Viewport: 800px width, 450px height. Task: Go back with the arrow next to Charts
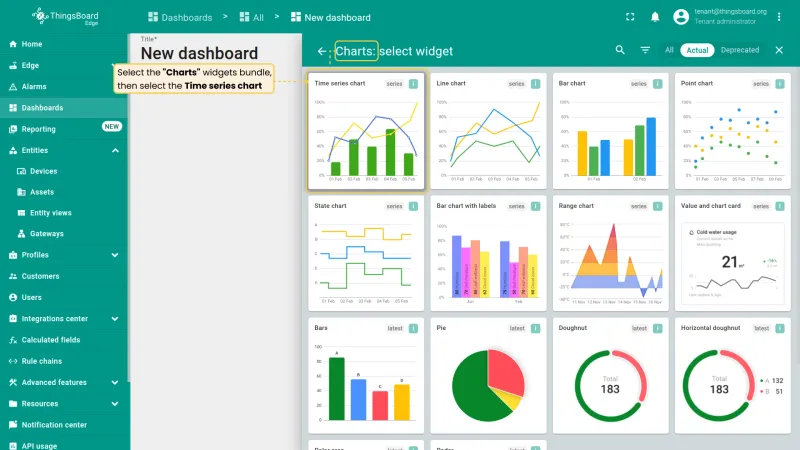(321, 51)
